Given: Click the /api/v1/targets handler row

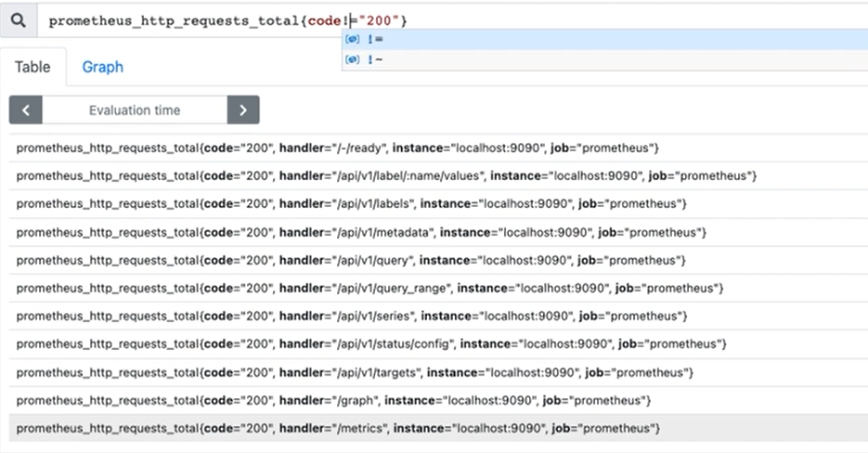Looking at the screenshot, I should (x=354, y=372).
